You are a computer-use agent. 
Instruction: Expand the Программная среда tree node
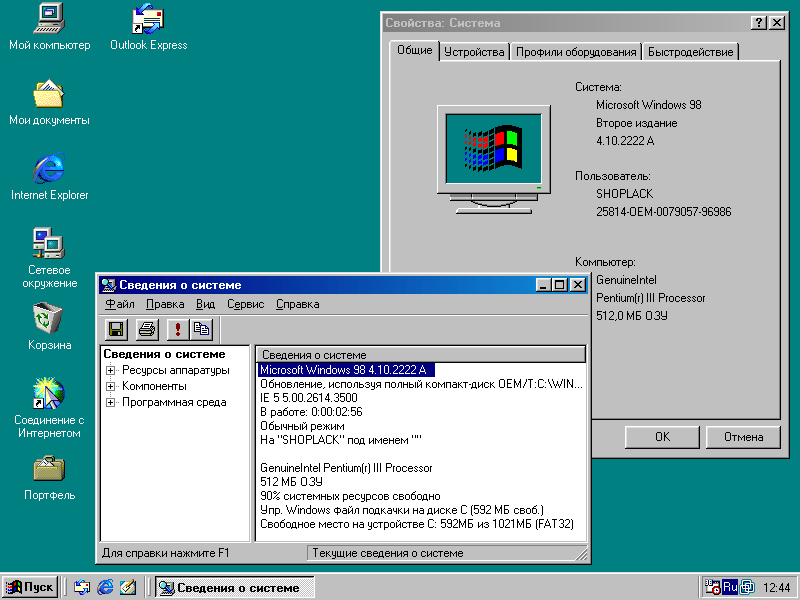pos(110,403)
